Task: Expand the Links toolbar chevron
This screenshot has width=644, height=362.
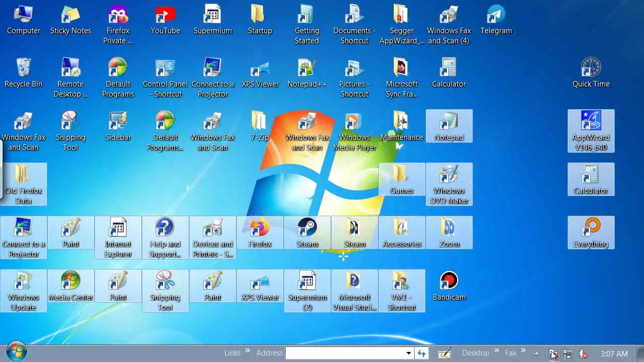Action: click(248, 350)
